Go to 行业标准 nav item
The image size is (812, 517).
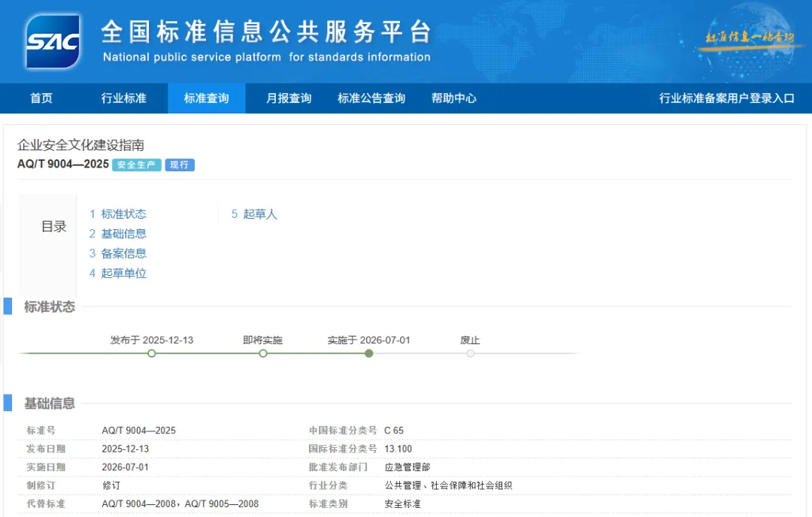point(124,98)
